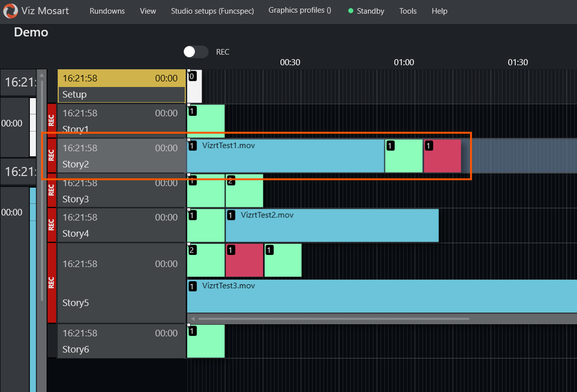Click the tall REC badge beside Story5
The image size is (577, 392).
(51, 283)
